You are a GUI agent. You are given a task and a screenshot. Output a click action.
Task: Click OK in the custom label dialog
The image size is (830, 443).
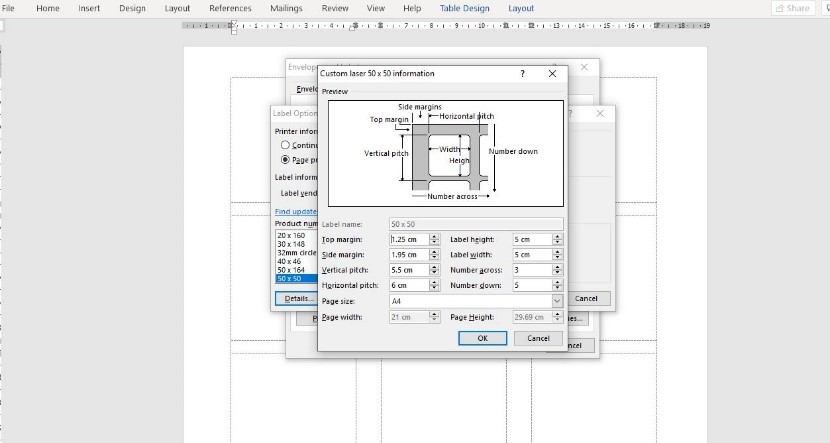click(x=482, y=338)
